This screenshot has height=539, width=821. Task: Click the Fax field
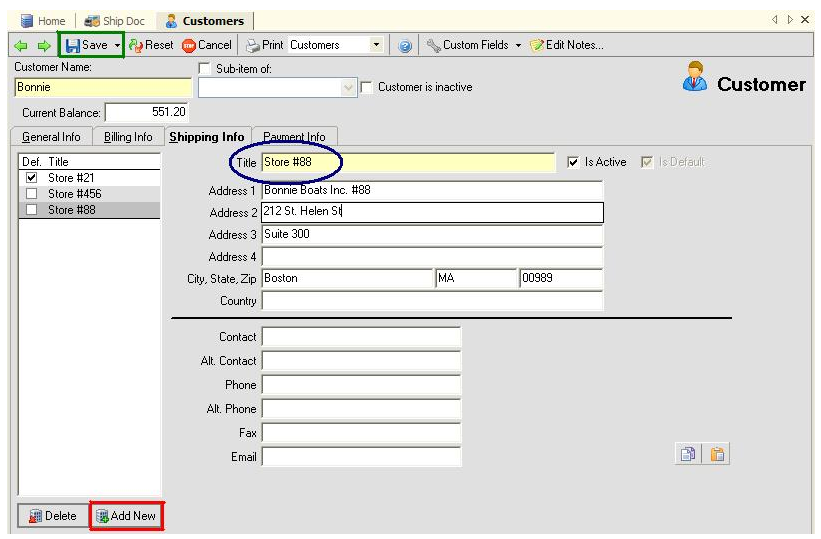coord(361,433)
